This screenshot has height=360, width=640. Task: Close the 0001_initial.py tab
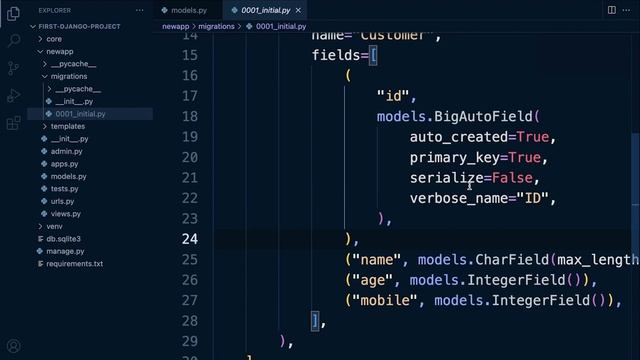pyautogui.click(x=298, y=11)
